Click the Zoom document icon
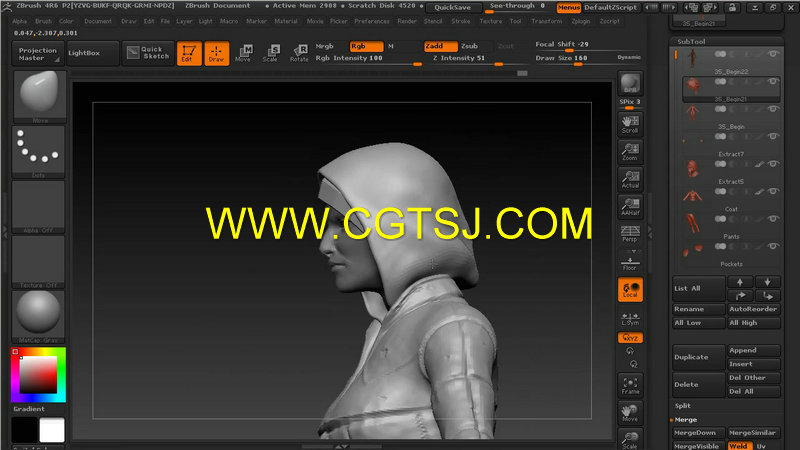Image resolution: width=800 pixels, height=450 pixels. click(630, 152)
